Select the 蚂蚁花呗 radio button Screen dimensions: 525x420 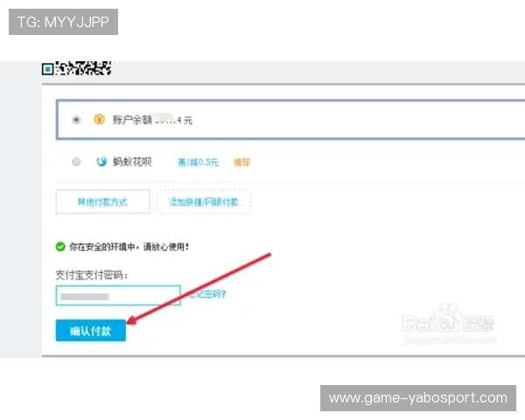tap(76, 162)
